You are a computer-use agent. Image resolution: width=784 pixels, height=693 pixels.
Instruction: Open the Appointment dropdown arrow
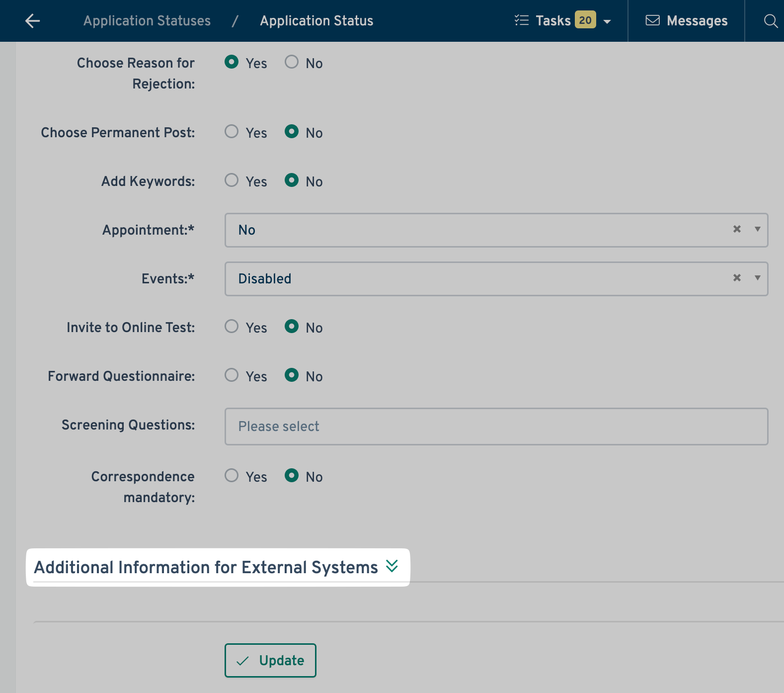point(757,229)
